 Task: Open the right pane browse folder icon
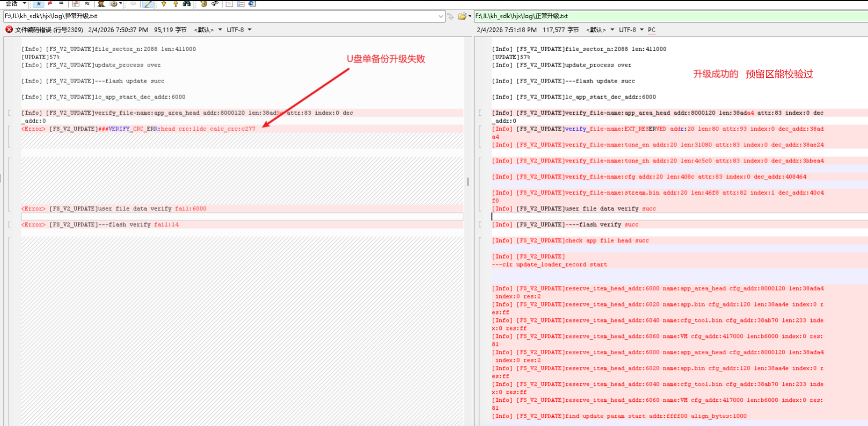[462, 16]
